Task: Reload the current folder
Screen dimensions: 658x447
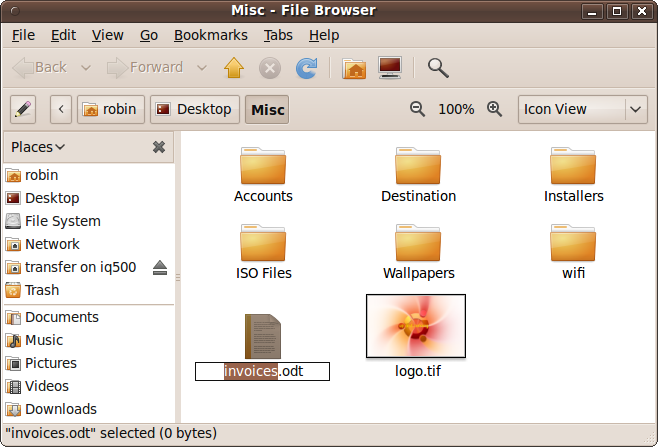Action: pyautogui.click(x=307, y=68)
